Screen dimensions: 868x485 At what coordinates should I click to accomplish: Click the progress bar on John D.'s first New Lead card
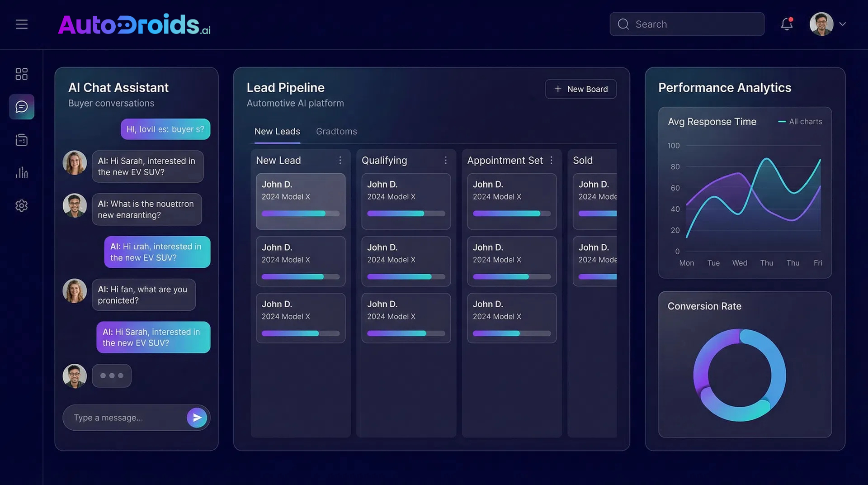(300, 213)
